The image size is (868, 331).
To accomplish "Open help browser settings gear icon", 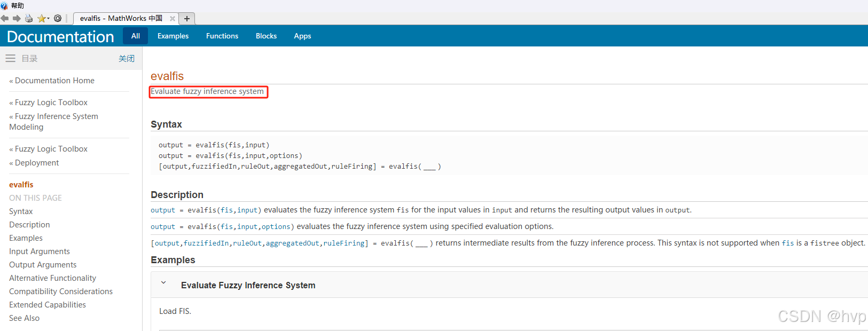I will click(58, 18).
